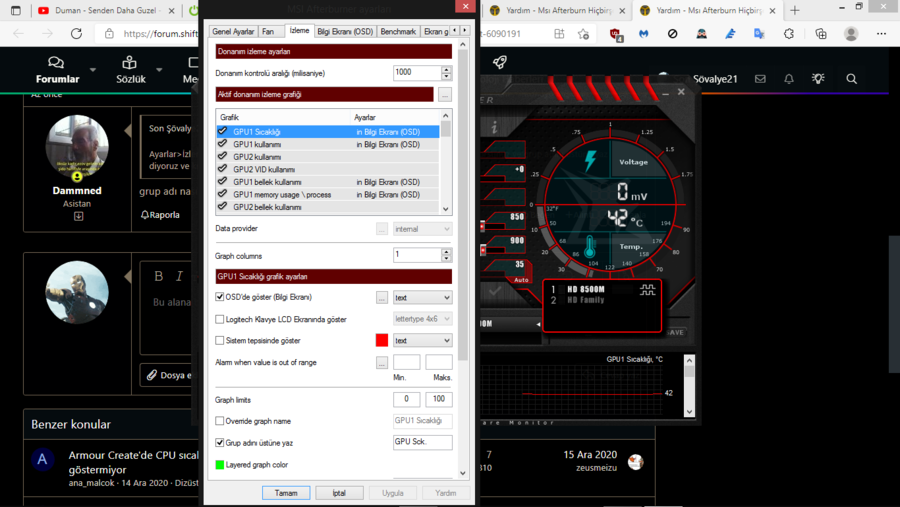900x507 pixels.
Task: Open OSD'de göster ellipsis options button
Action: tap(382, 297)
